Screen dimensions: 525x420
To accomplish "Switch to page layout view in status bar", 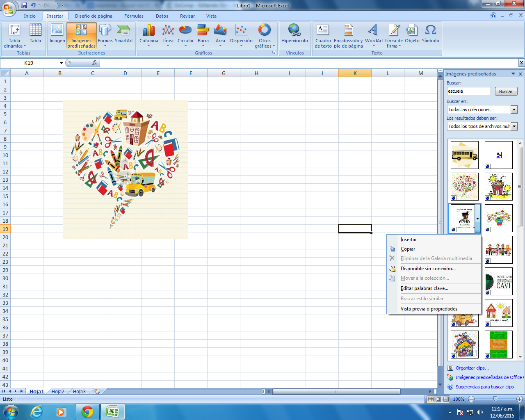I will [438, 399].
